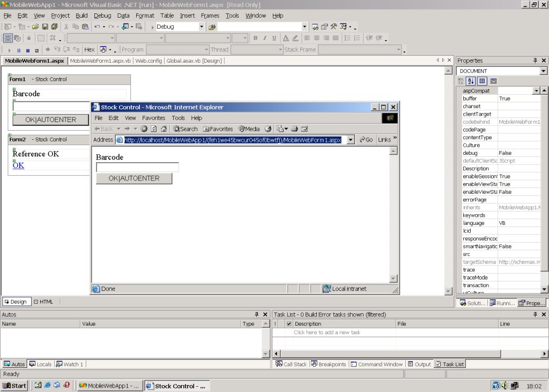549x392 pixels.
Task: Sort properties alphabetically in Properties panel
Action: pos(471,81)
